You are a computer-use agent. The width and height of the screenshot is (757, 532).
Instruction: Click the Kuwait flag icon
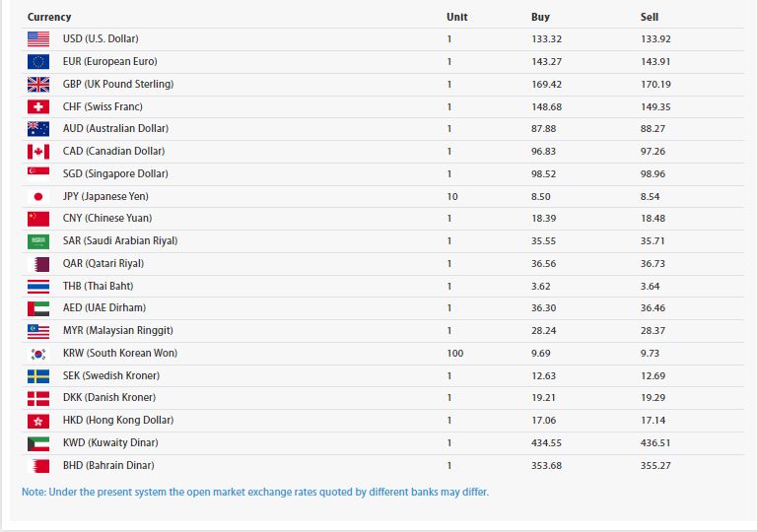click(x=38, y=443)
